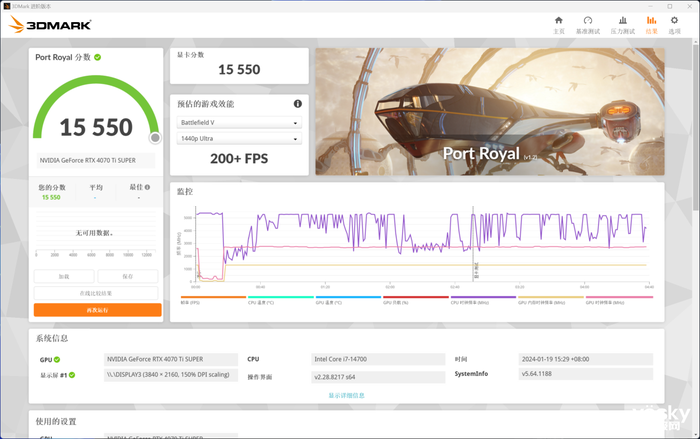Click the 使用的设置 section heading
This screenshot has height=439, width=700.
(56, 422)
